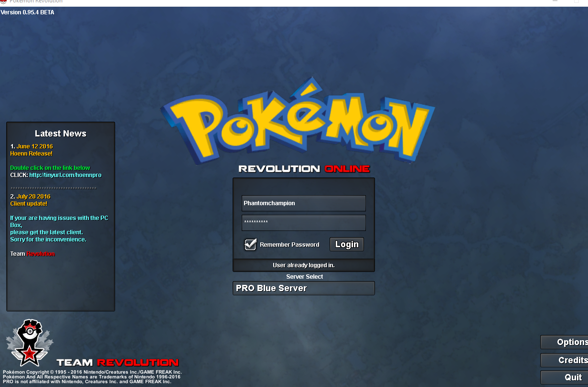Click the 'Remember Password' label text
Image resolution: width=588 pixels, height=387 pixels.
coord(289,244)
